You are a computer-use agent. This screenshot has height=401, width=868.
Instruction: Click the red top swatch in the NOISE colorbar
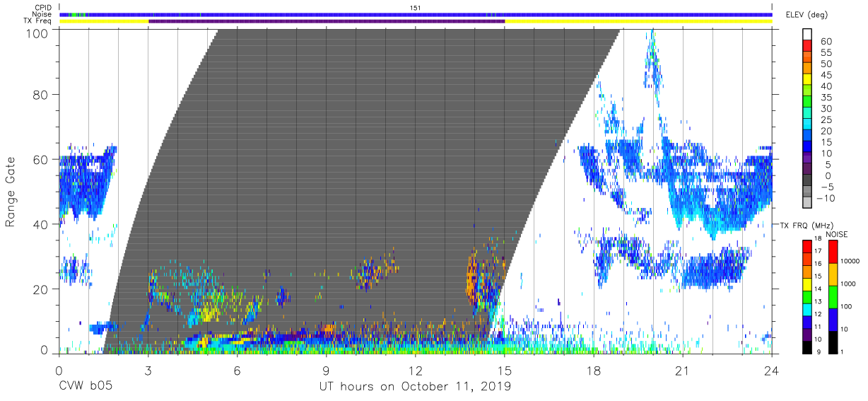[x=832, y=251]
